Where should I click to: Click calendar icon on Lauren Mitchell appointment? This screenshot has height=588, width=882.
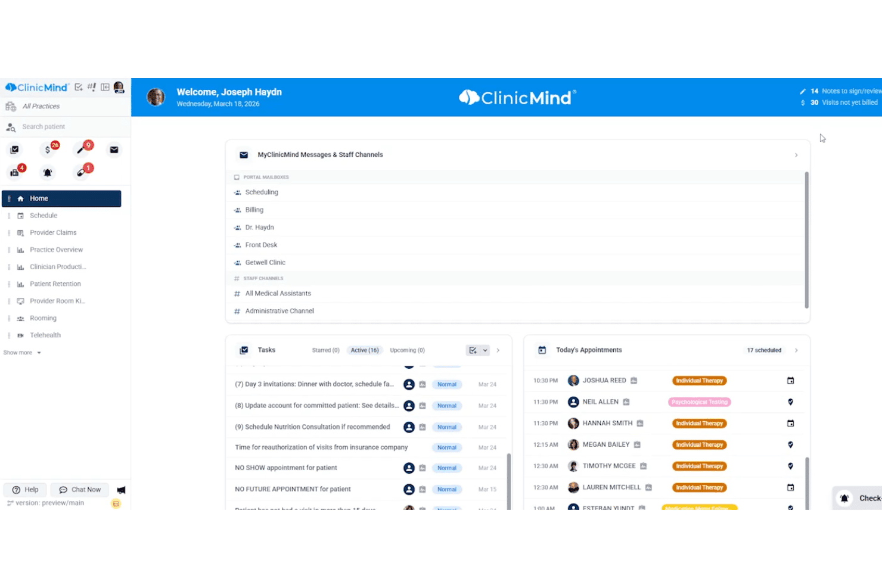pyautogui.click(x=791, y=488)
